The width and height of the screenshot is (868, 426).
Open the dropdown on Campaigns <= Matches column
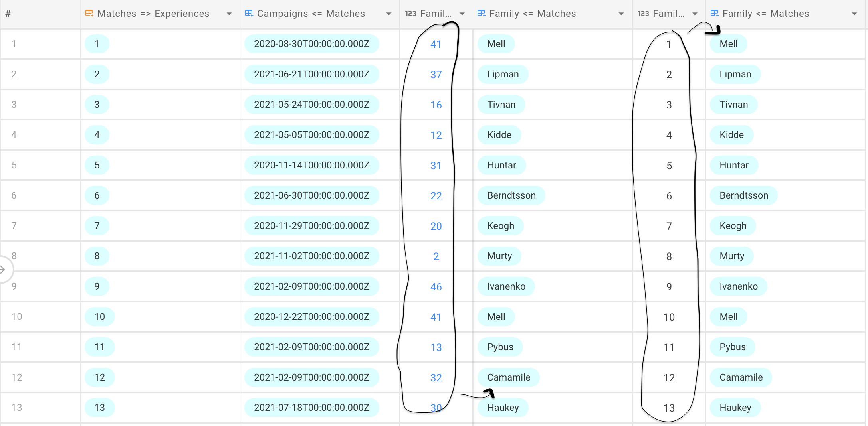tap(388, 13)
